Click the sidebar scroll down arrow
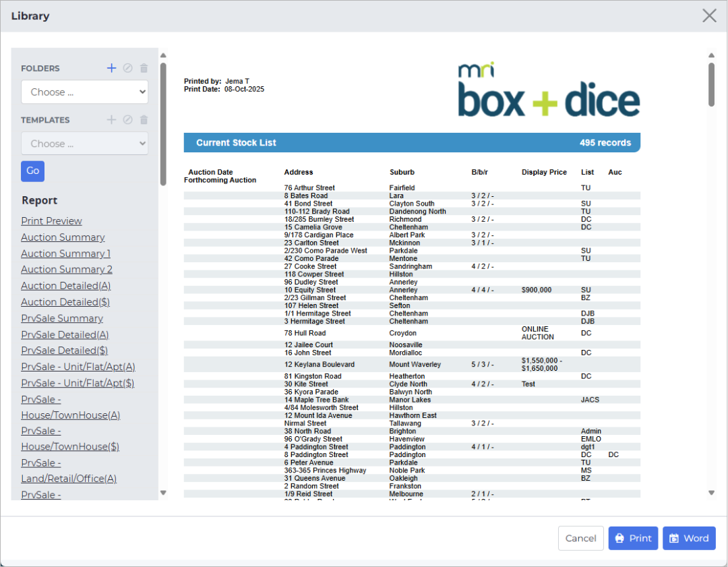This screenshot has height=567, width=728. pyautogui.click(x=163, y=493)
